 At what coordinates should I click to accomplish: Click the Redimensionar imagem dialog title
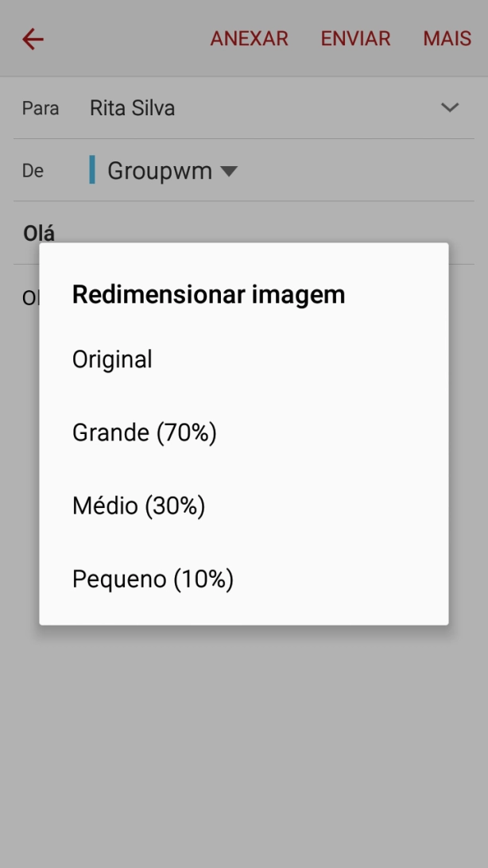[x=208, y=294]
